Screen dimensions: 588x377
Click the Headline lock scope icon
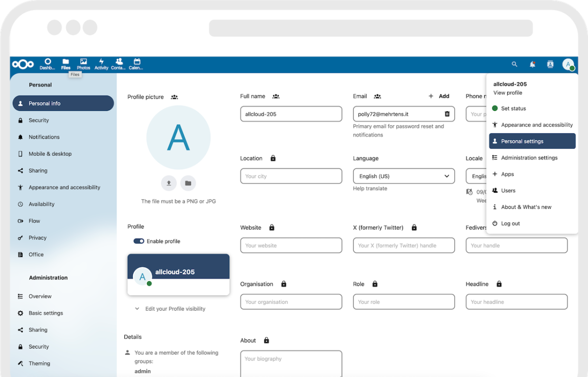[499, 284]
